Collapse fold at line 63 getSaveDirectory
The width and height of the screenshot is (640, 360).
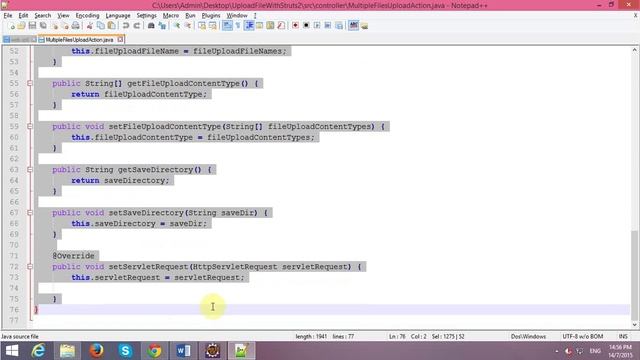click(30, 169)
